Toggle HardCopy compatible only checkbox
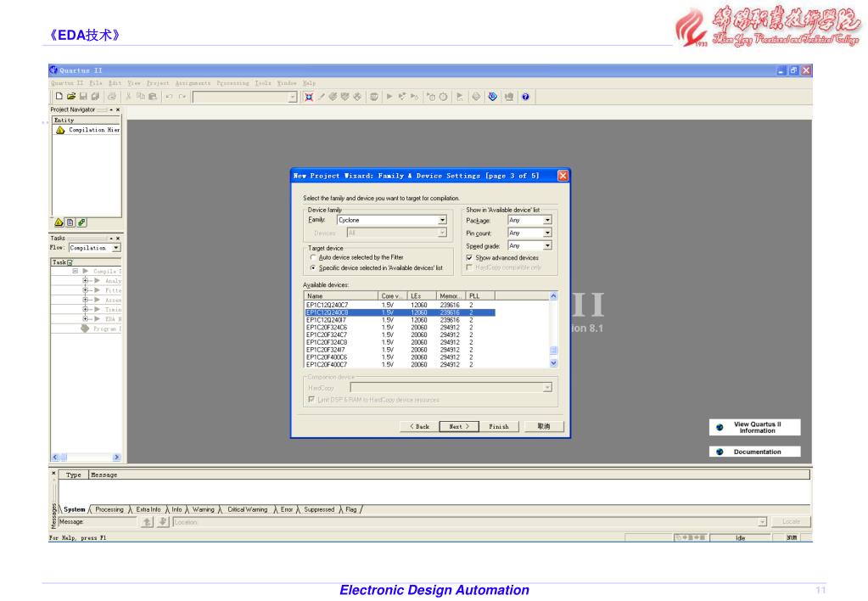Viewport: 868px width, 601px height. point(469,267)
